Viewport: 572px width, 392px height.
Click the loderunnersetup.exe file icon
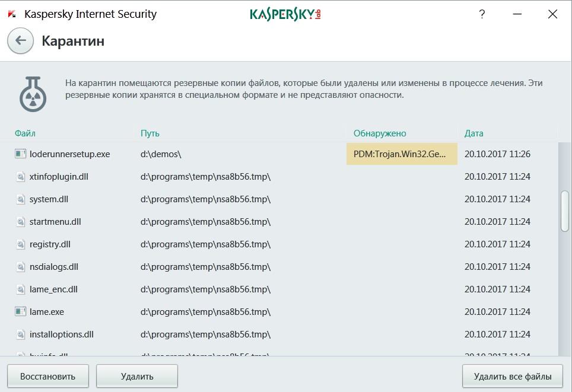point(21,154)
